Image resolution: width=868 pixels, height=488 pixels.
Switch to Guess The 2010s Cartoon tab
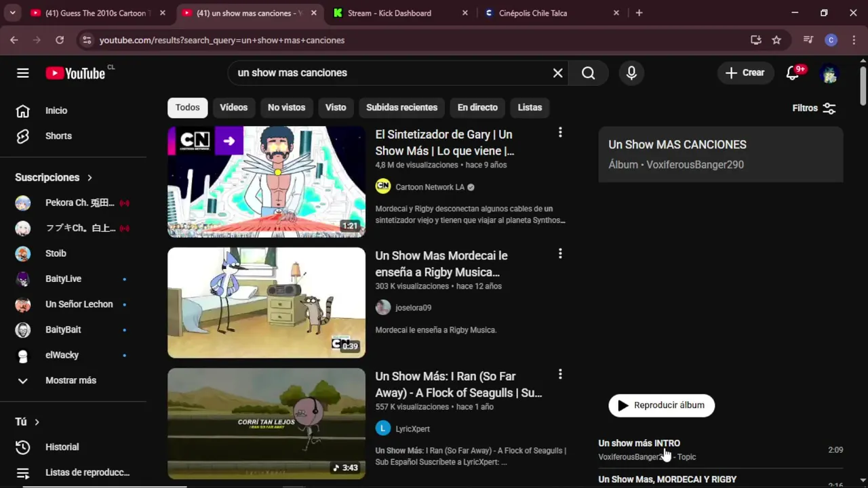tap(98, 13)
